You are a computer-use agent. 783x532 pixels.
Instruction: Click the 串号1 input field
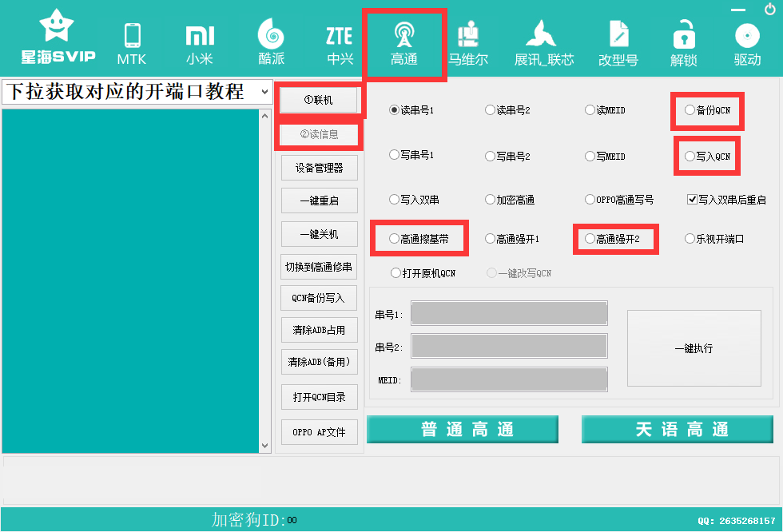pos(510,313)
